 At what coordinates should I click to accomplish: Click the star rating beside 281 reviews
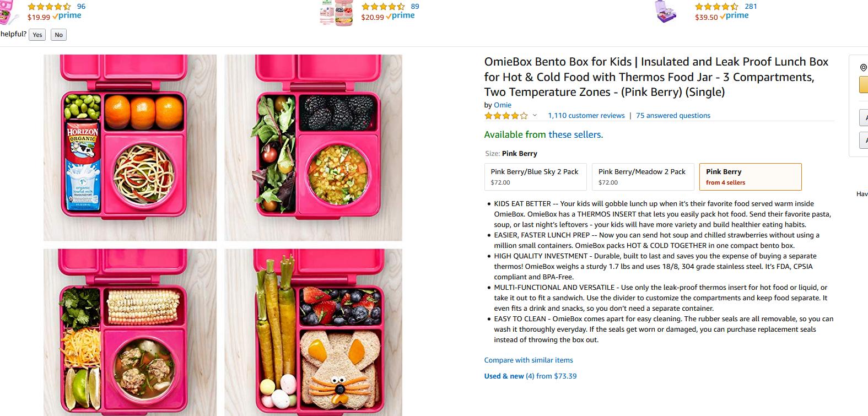pyautogui.click(x=716, y=7)
